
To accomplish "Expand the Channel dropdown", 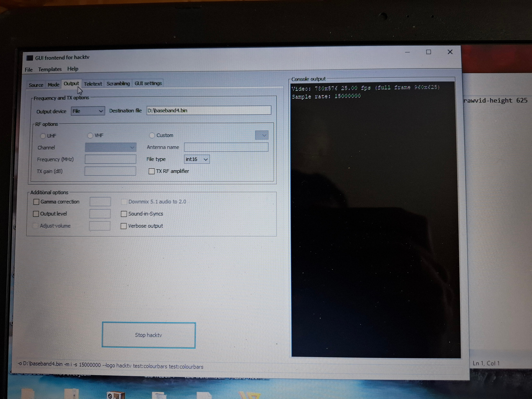I will click(111, 147).
